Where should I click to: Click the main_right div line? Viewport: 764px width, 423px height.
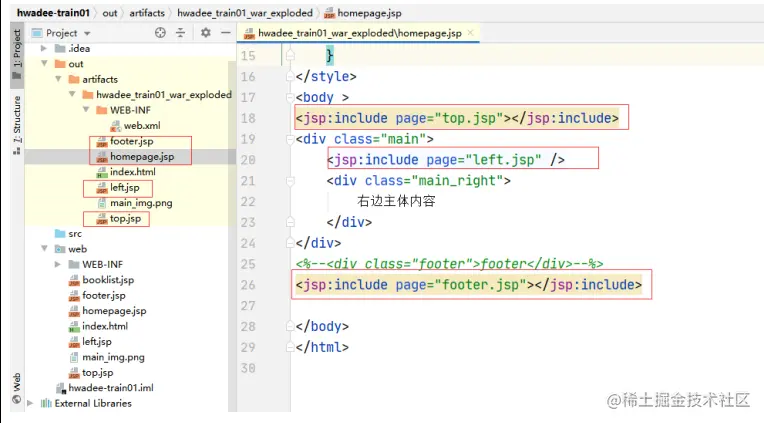(x=419, y=181)
